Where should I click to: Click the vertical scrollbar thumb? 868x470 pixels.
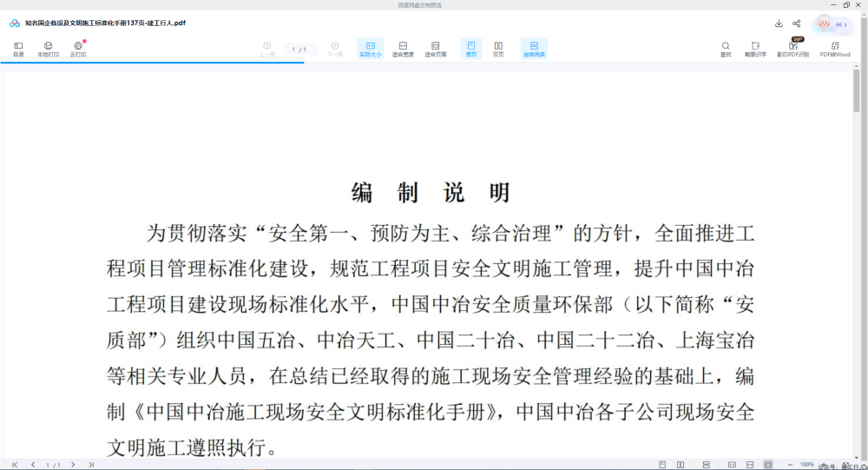[857, 90]
